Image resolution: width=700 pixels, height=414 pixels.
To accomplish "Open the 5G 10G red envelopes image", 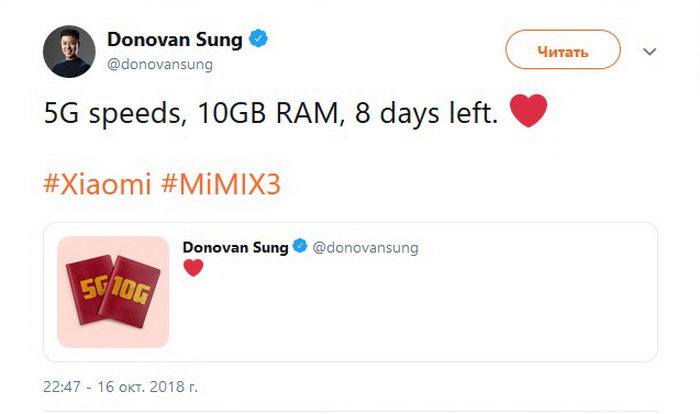I will point(113,292).
